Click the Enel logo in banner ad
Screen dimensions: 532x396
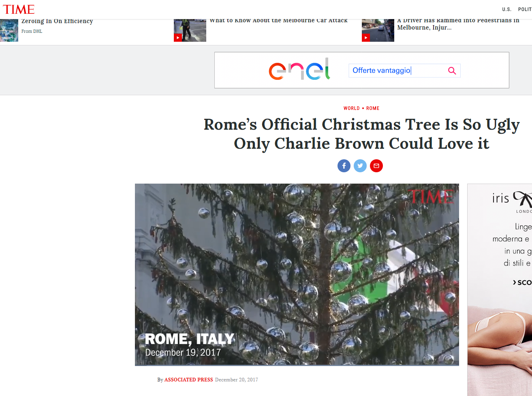(x=300, y=69)
